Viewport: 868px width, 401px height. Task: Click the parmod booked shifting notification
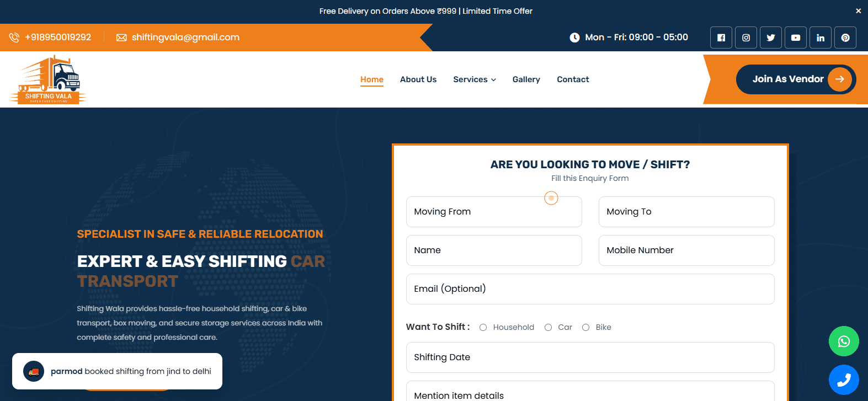click(117, 371)
